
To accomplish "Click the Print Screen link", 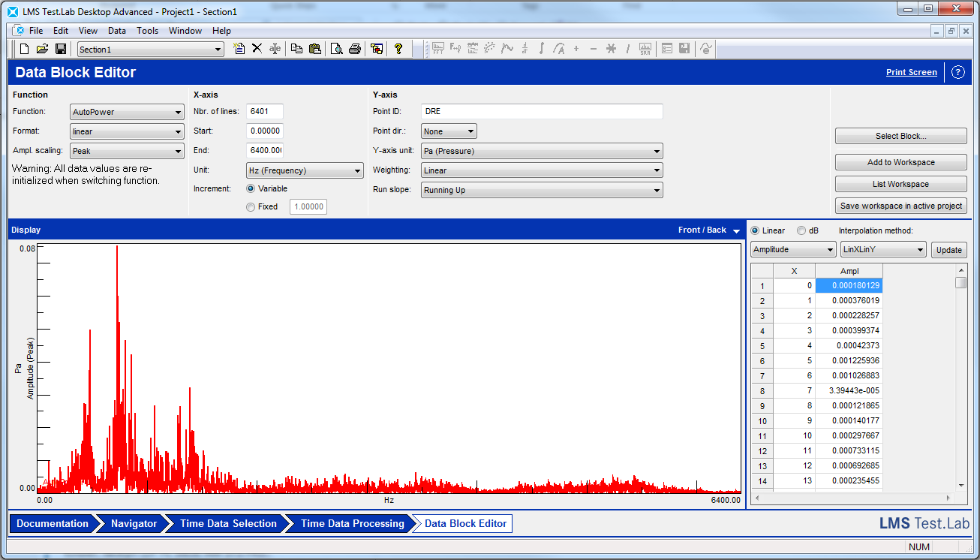I will click(x=911, y=72).
